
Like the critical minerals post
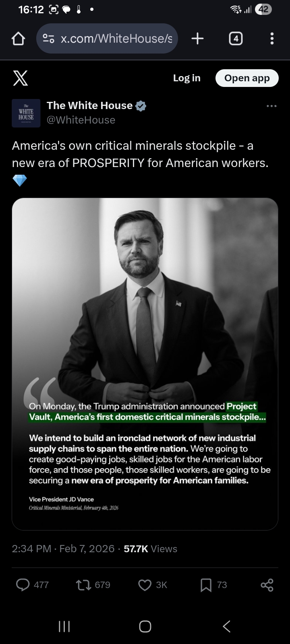tap(145, 584)
